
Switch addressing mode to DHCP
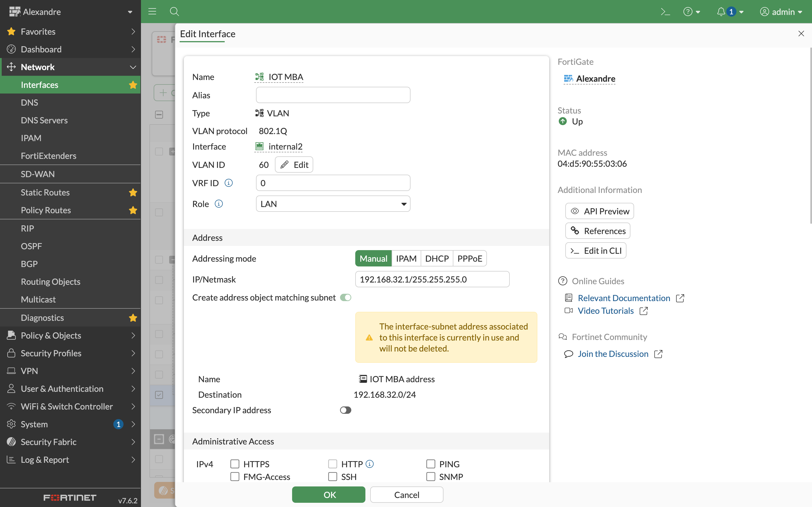pyautogui.click(x=436, y=259)
